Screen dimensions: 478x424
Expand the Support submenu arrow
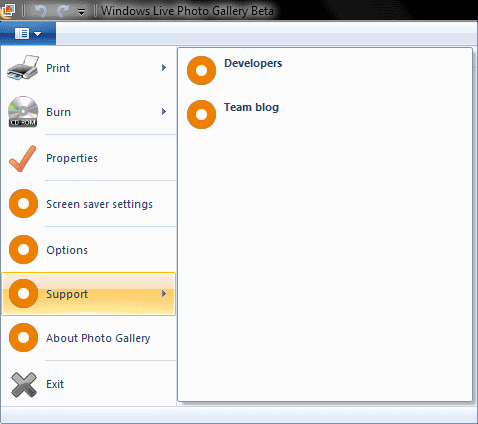click(164, 294)
